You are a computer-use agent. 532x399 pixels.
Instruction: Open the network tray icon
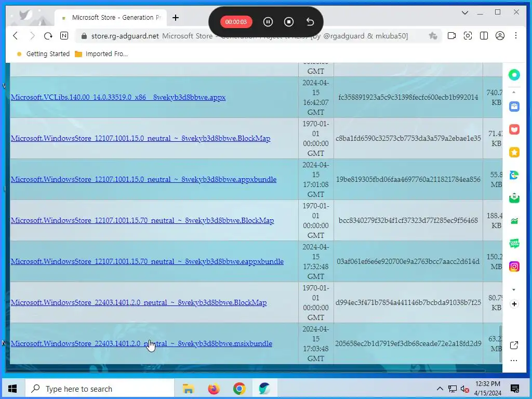453,389
